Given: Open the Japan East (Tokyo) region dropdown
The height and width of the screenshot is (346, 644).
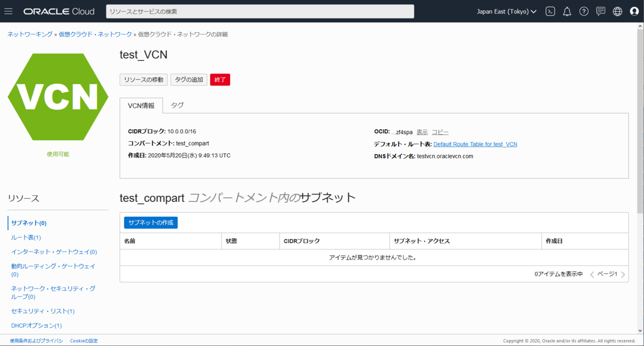Looking at the screenshot, I should pos(507,11).
